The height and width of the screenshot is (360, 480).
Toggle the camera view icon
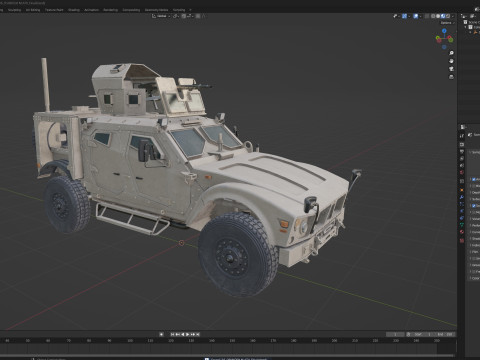(451, 69)
